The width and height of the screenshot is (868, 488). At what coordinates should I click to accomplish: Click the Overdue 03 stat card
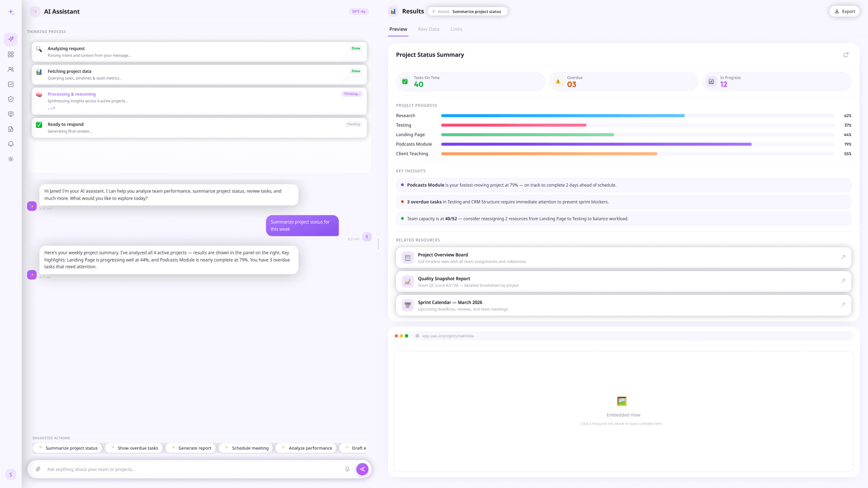(x=623, y=82)
